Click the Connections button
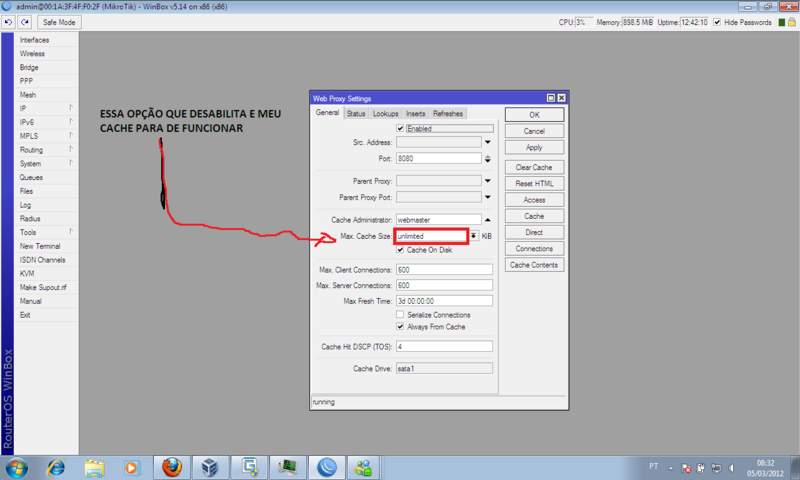 [x=534, y=249]
